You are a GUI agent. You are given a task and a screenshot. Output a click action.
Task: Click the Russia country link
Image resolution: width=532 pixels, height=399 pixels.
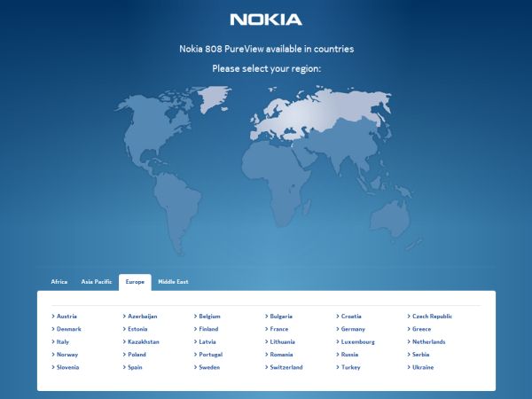click(350, 355)
